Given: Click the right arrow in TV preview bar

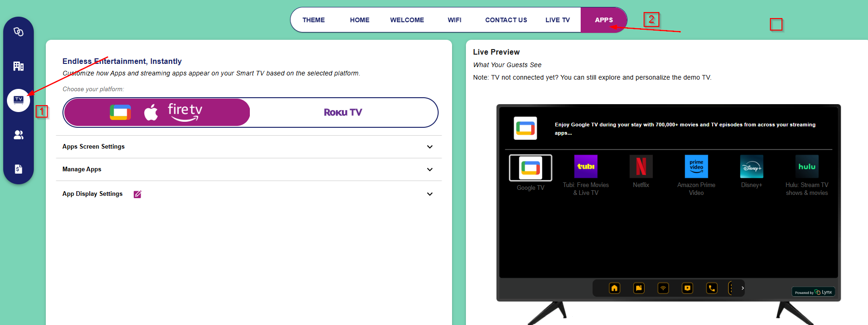Looking at the screenshot, I should (x=743, y=288).
